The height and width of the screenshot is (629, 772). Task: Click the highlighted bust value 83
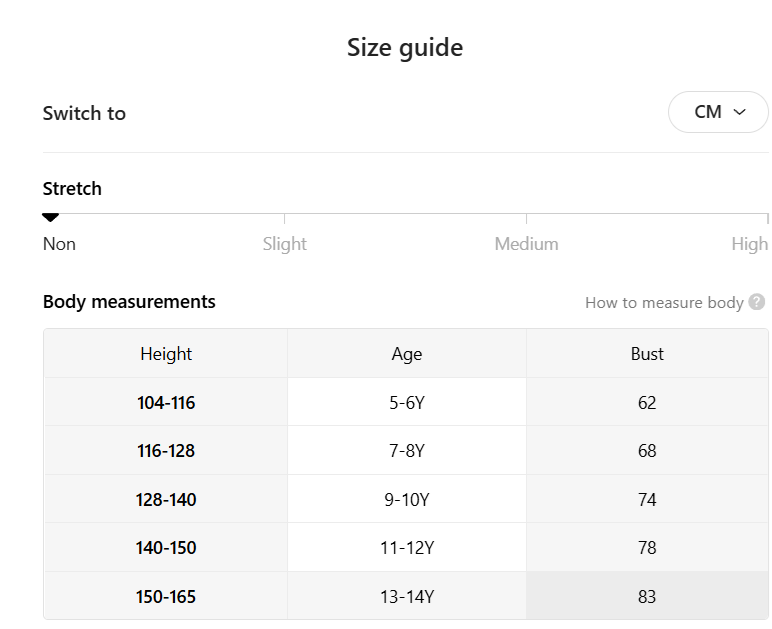click(647, 597)
